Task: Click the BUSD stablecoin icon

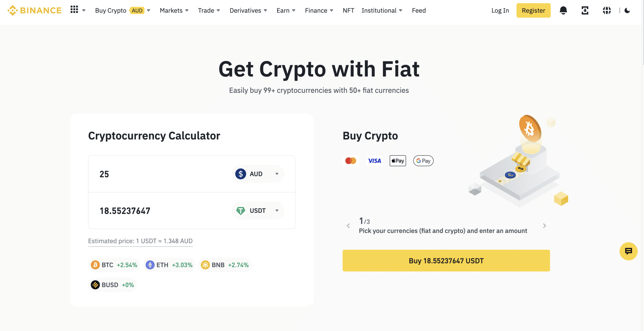Action: pos(95,284)
